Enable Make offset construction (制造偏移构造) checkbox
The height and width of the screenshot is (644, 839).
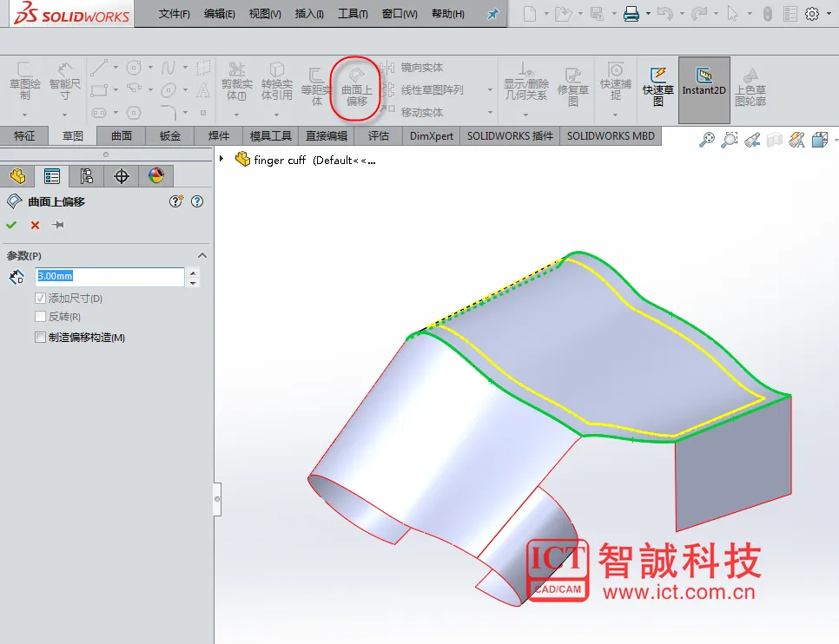[40, 337]
